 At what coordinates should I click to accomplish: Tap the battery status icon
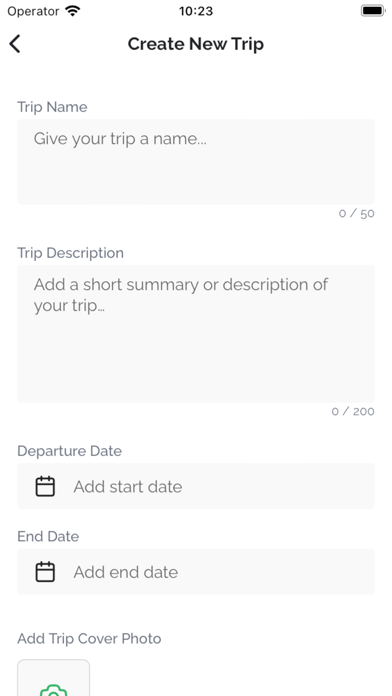(372, 11)
